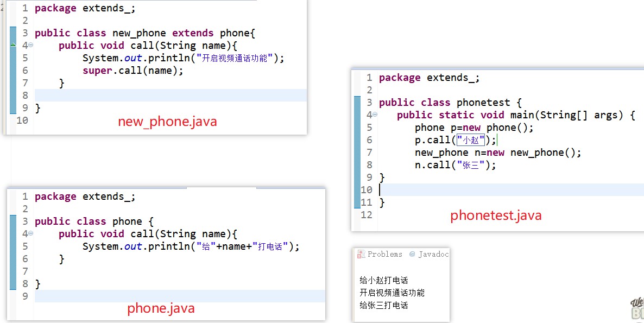Click 'public class phone {' line in phone editor
The width and height of the screenshot is (644, 323).
tap(94, 221)
